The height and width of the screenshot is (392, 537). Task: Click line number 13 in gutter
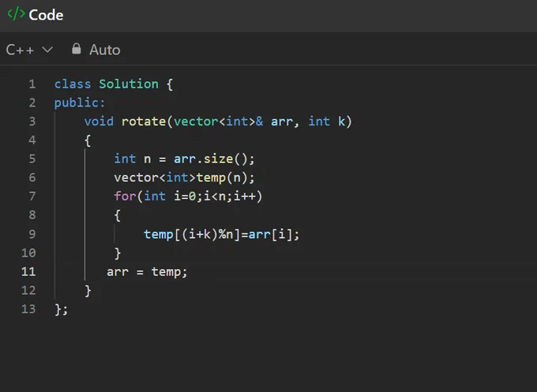28,309
